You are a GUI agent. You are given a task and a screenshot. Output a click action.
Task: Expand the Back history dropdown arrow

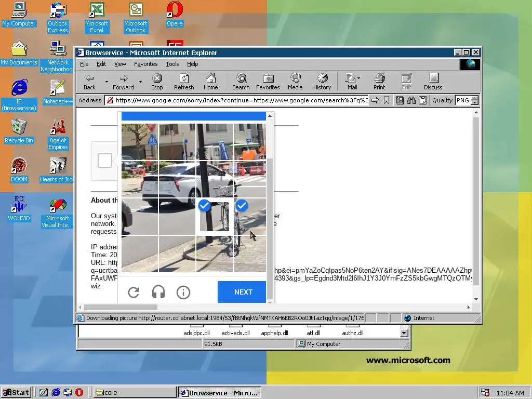tap(107, 82)
